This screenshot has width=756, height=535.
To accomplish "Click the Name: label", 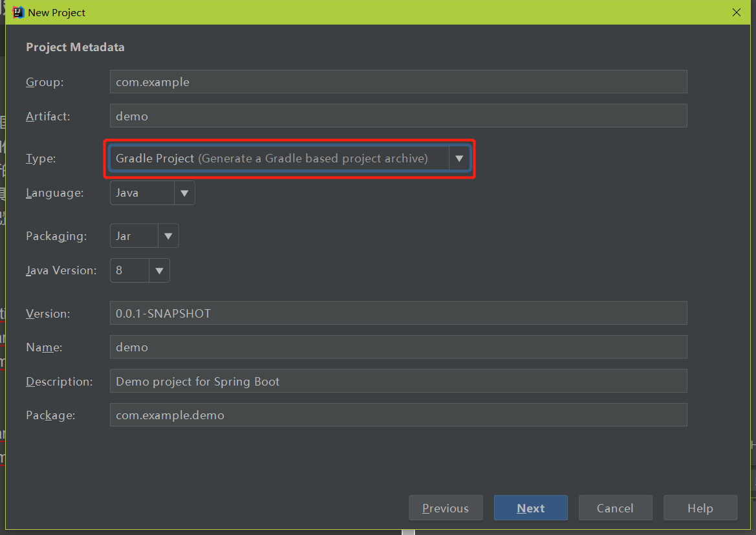I will (44, 347).
